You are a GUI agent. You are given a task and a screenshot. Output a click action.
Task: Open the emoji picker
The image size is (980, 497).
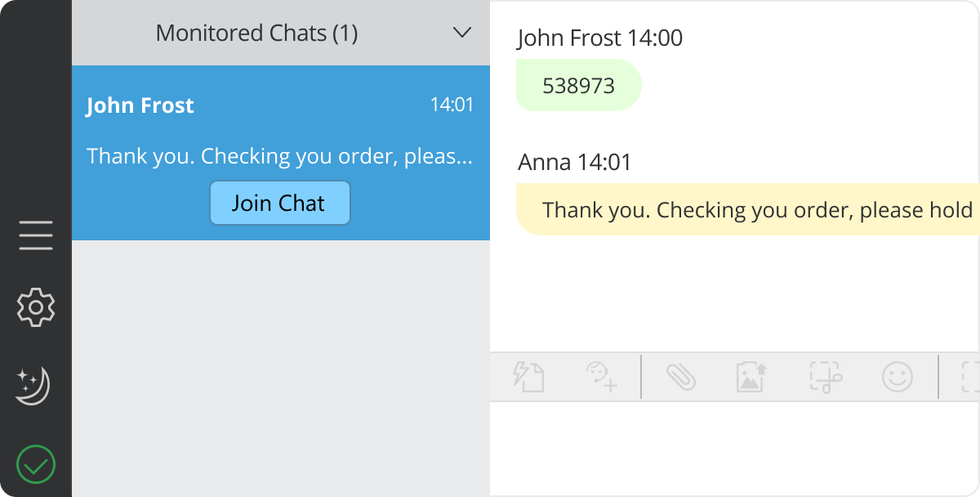[897, 377]
